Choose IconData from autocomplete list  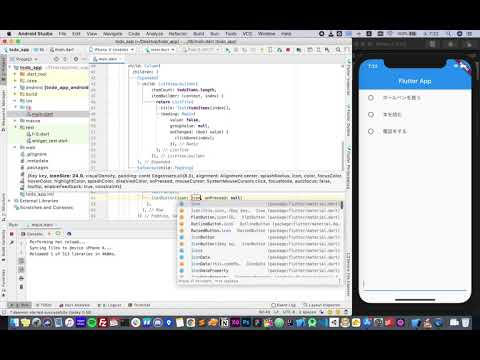(x=259, y=257)
